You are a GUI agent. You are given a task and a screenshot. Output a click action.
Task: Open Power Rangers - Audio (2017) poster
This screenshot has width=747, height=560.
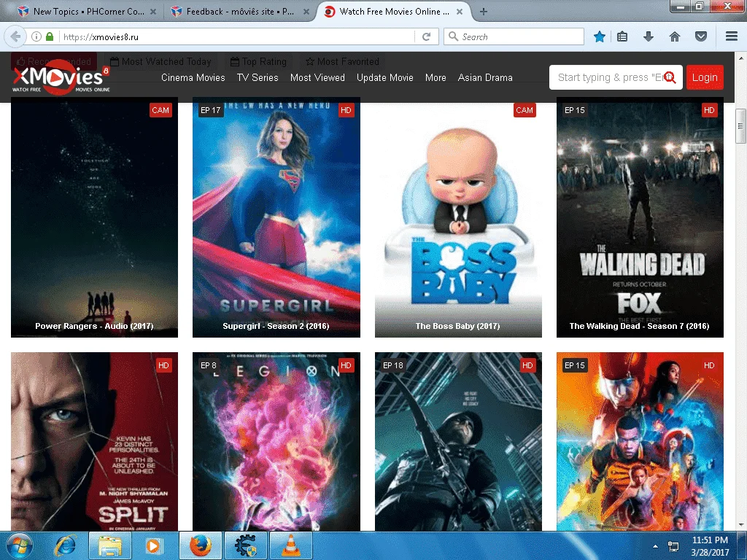coord(94,217)
